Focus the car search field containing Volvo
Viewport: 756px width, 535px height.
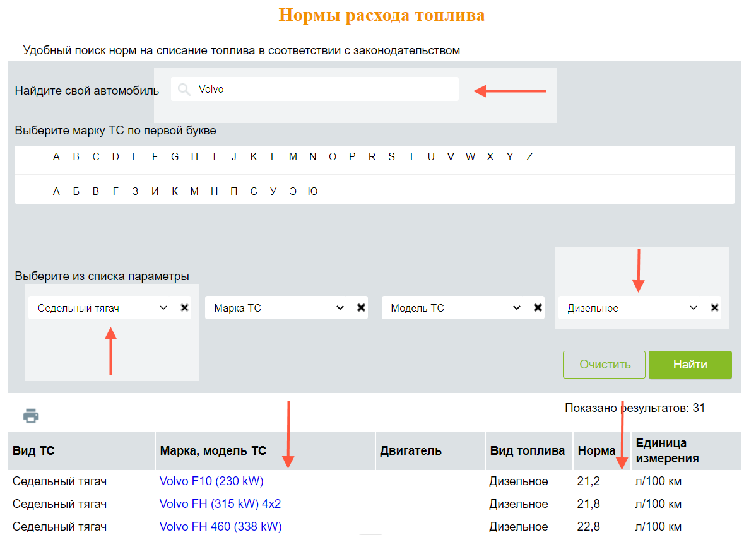tap(315, 89)
